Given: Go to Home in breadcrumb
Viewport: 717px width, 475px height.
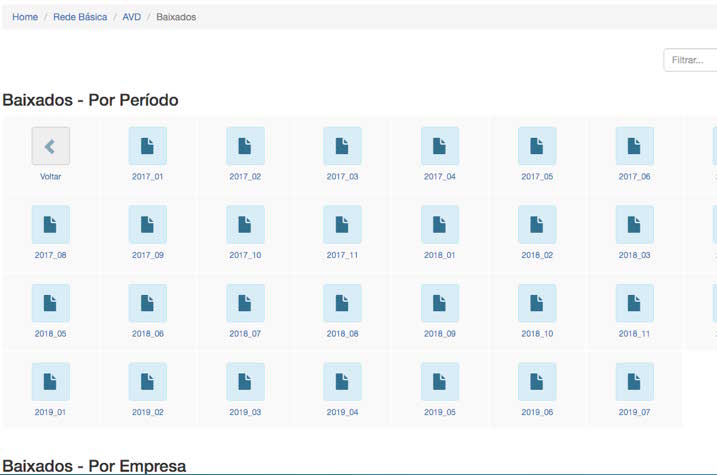Looking at the screenshot, I should pyautogui.click(x=25, y=17).
